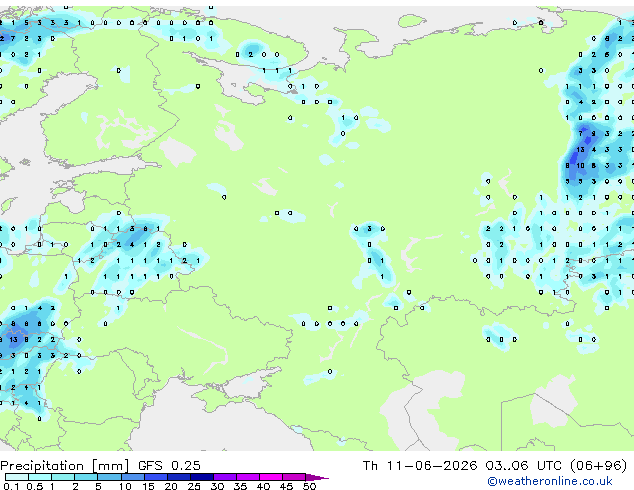Click the 10–15 mm legend color box

point(133,477)
